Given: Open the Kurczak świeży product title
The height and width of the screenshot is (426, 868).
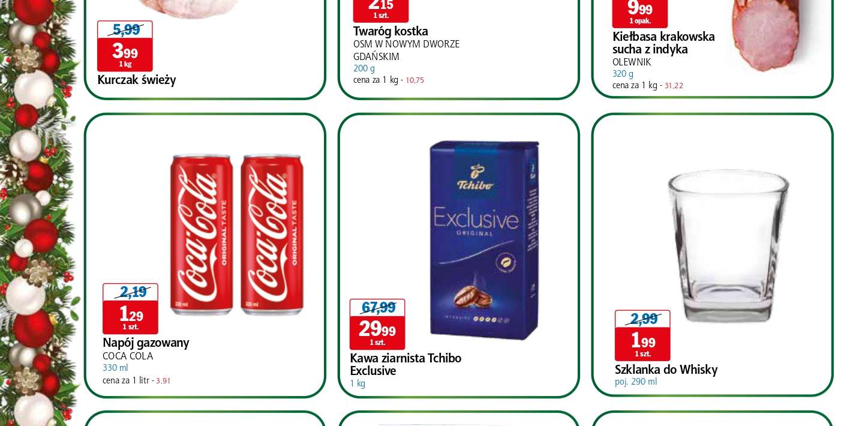Looking at the screenshot, I should click(137, 80).
